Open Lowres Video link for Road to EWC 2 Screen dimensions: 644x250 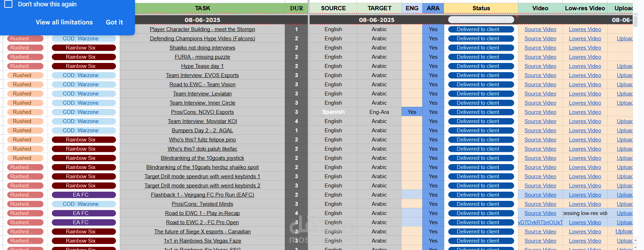(x=585, y=222)
